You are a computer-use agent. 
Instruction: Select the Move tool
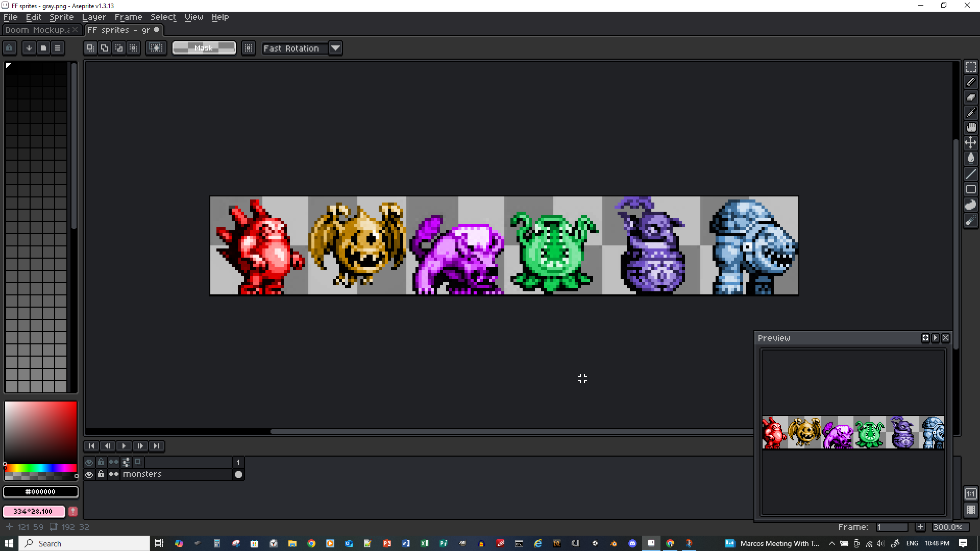(x=970, y=143)
